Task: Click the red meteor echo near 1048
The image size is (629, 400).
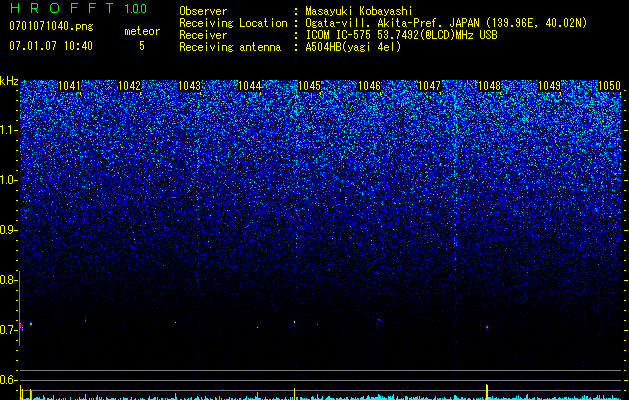Action: 487,327
